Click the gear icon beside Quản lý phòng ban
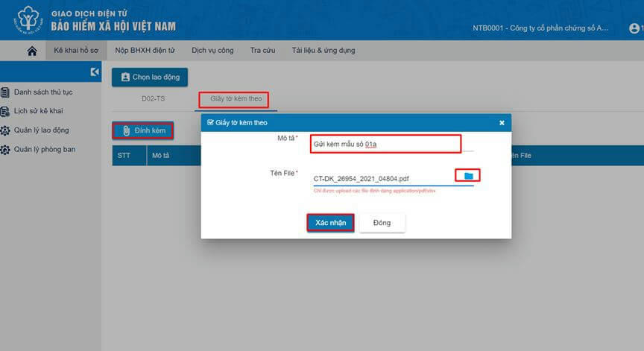Image resolution: width=644 pixels, height=351 pixels. [6, 150]
